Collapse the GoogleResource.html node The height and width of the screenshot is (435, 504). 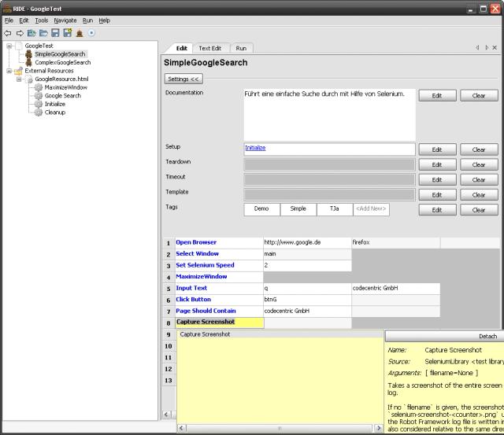(19, 79)
